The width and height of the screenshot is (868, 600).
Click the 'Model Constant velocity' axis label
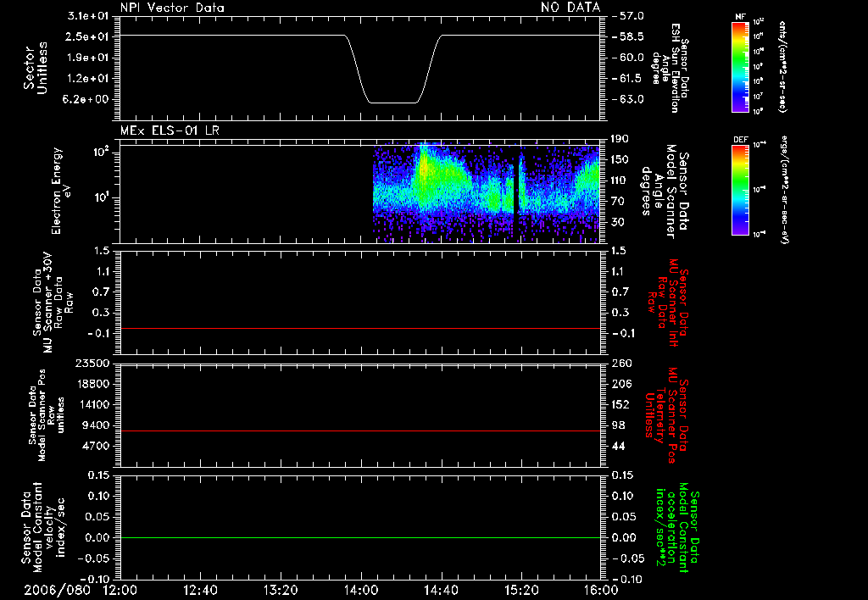pyautogui.click(x=43, y=527)
